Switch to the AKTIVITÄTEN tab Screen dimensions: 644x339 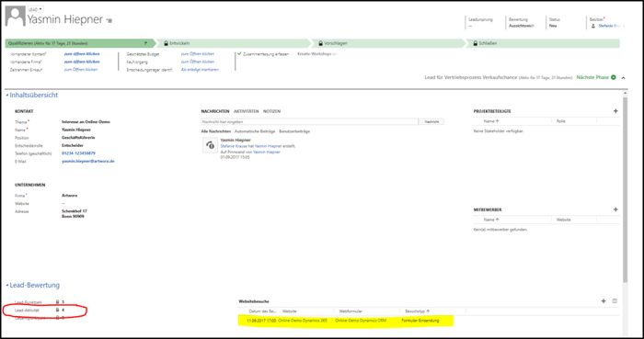pos(246,111)
